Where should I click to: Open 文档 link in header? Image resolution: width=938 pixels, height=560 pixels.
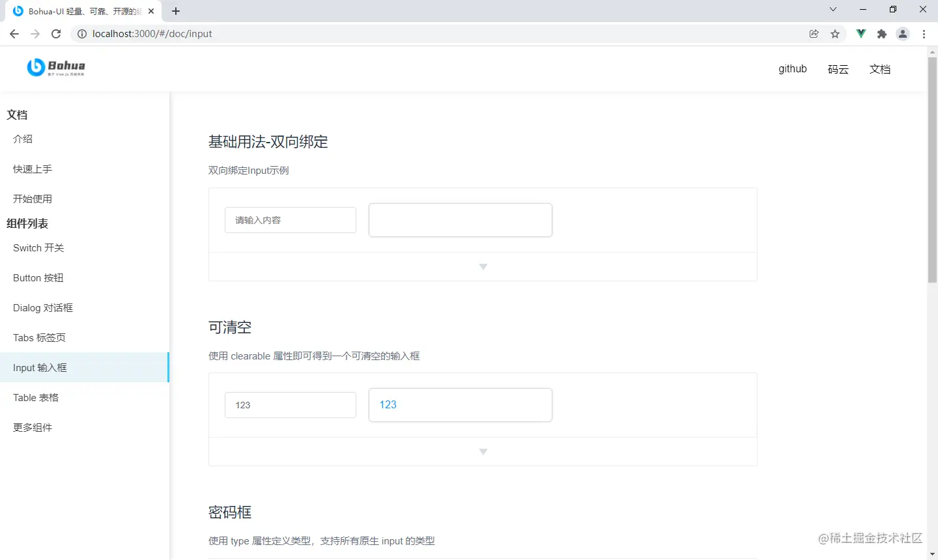click(880, 69)
